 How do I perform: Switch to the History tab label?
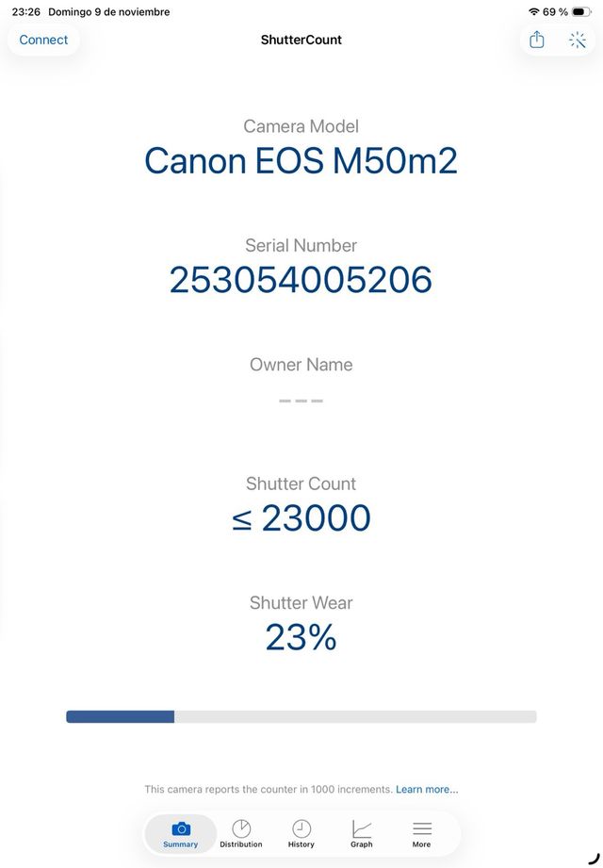click(301, 844)
